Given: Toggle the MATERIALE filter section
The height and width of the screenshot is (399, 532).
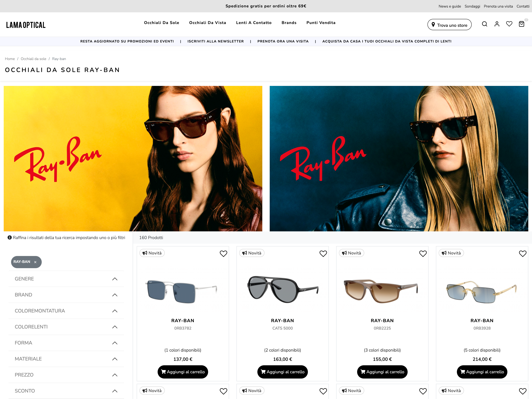Looking at the screenshot, I should coord(66,359).
